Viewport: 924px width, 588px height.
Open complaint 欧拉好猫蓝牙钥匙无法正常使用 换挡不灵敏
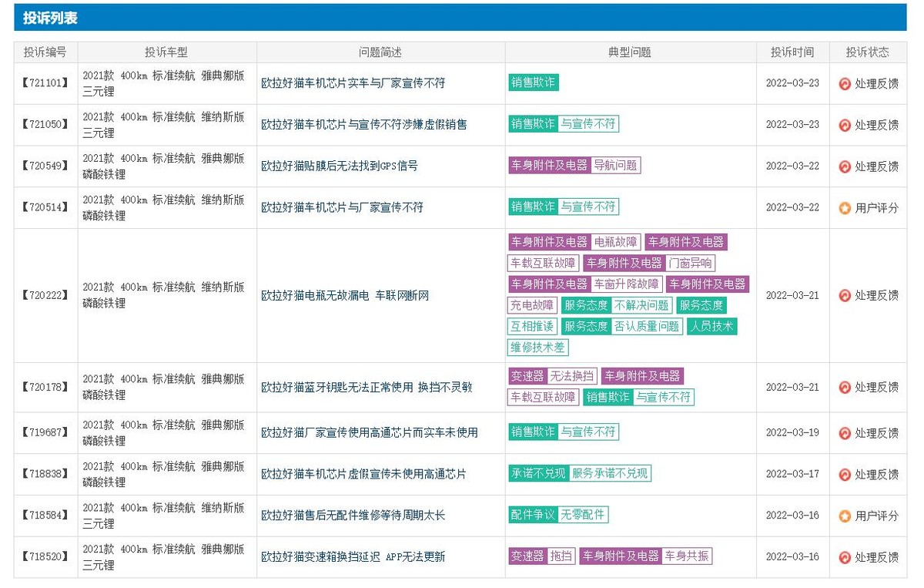(367, 387)
